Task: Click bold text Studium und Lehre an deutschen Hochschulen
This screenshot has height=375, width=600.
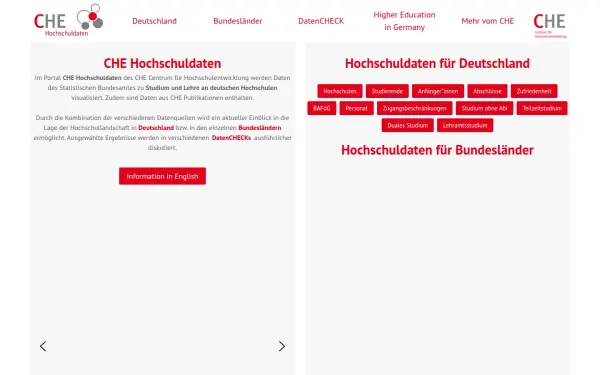Action: point(211,88)
